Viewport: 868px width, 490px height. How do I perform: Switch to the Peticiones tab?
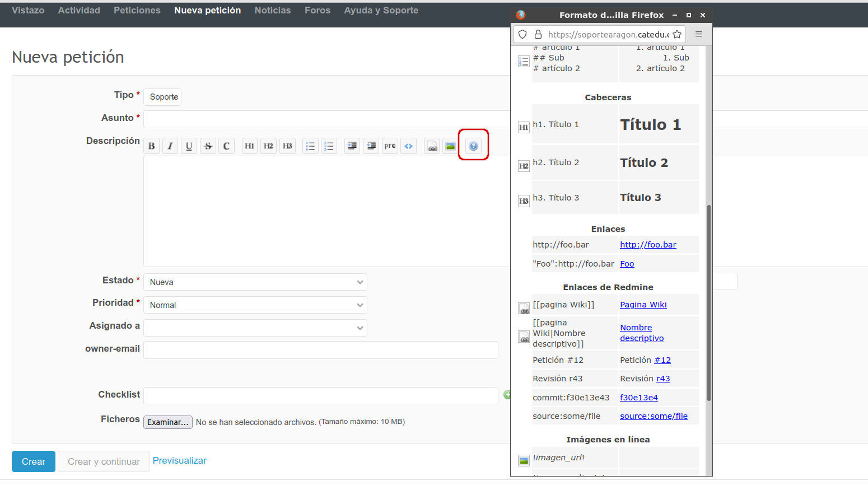coord(137,10)
